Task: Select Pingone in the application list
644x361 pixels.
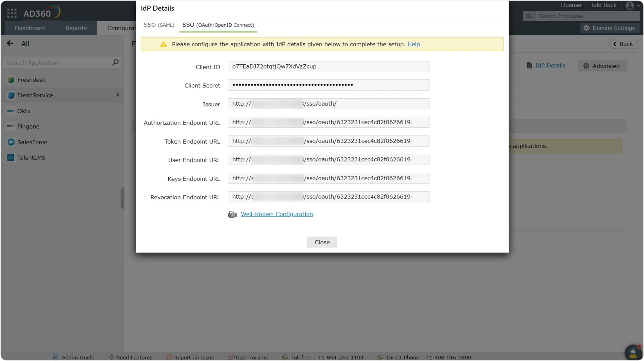Action: 28,126
